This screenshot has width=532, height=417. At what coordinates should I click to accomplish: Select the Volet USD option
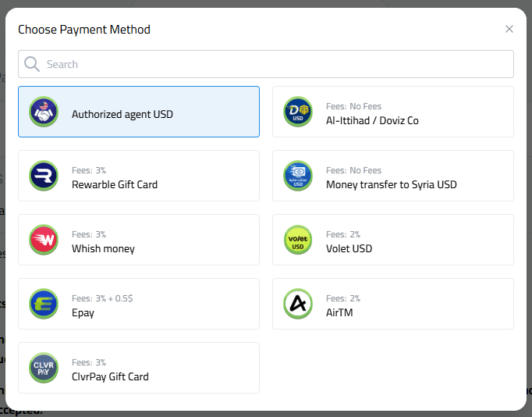point(393,240)
